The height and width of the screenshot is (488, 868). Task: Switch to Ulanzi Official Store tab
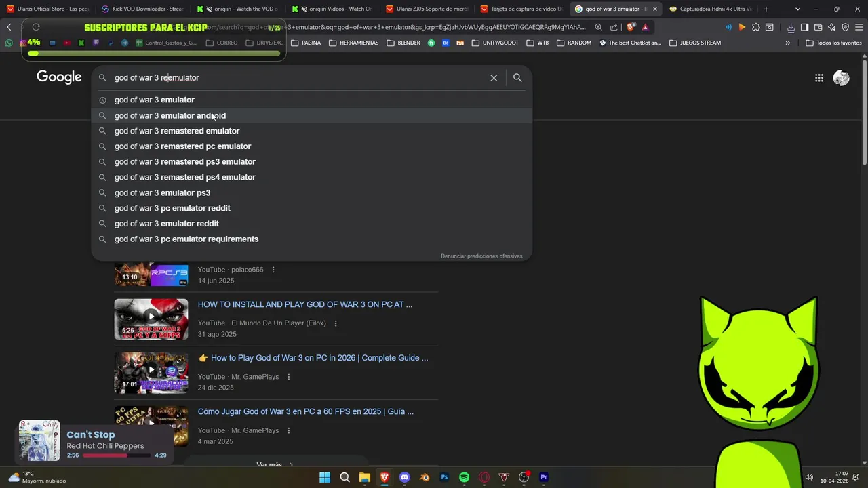pyautogui.click(x=47, y=9)
